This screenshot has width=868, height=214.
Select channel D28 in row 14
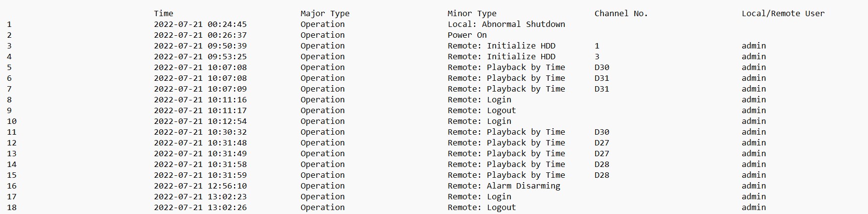[602, 165]
